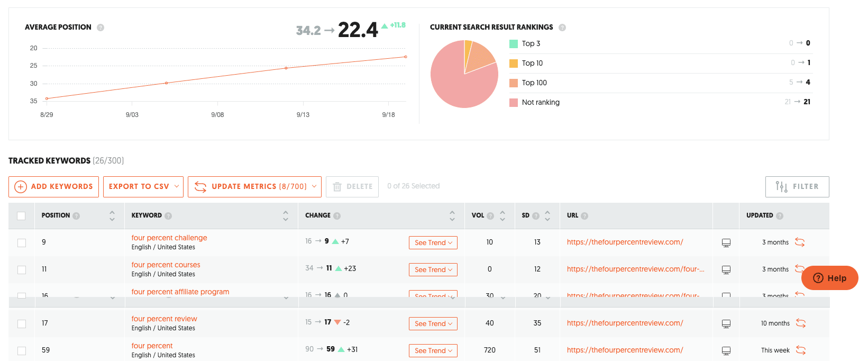
Task: Click help icon next to SD column header
Action: click(536, 216)
